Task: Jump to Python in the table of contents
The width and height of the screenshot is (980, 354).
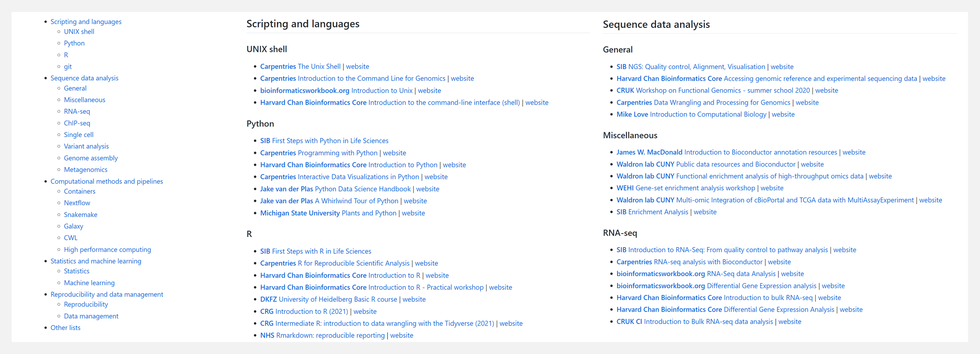Action: [74, 43]
